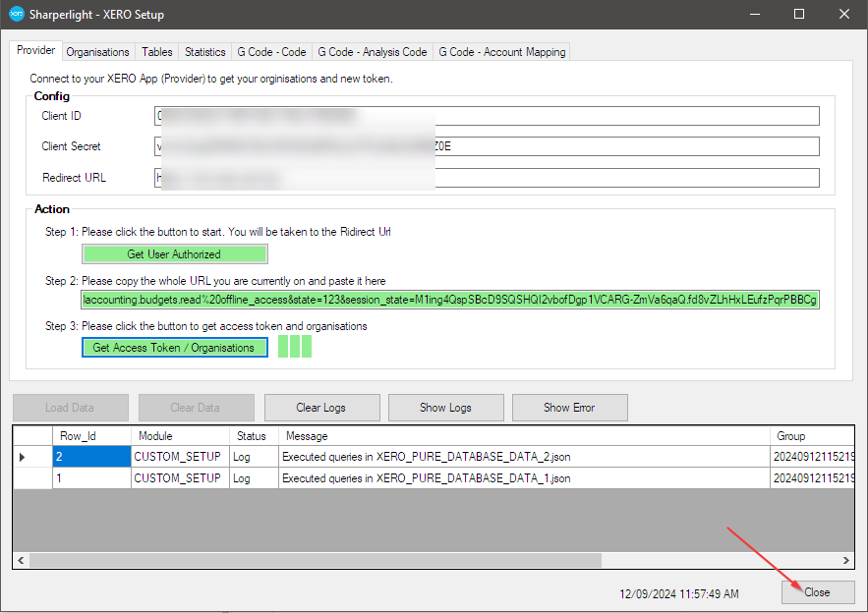Image resolution: width=868 pixels, height=613 pixels.
Task: Click the green progress bar blocks
Action: [x=295, y=347]
